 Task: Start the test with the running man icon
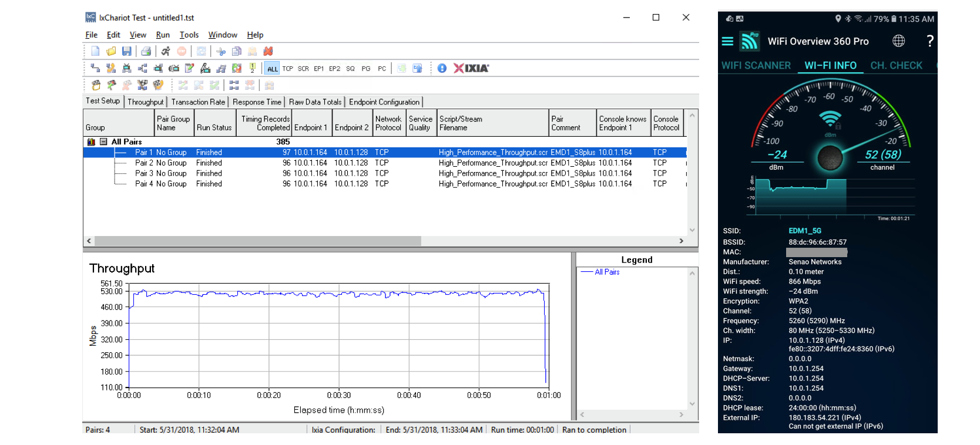pos(166,52)
